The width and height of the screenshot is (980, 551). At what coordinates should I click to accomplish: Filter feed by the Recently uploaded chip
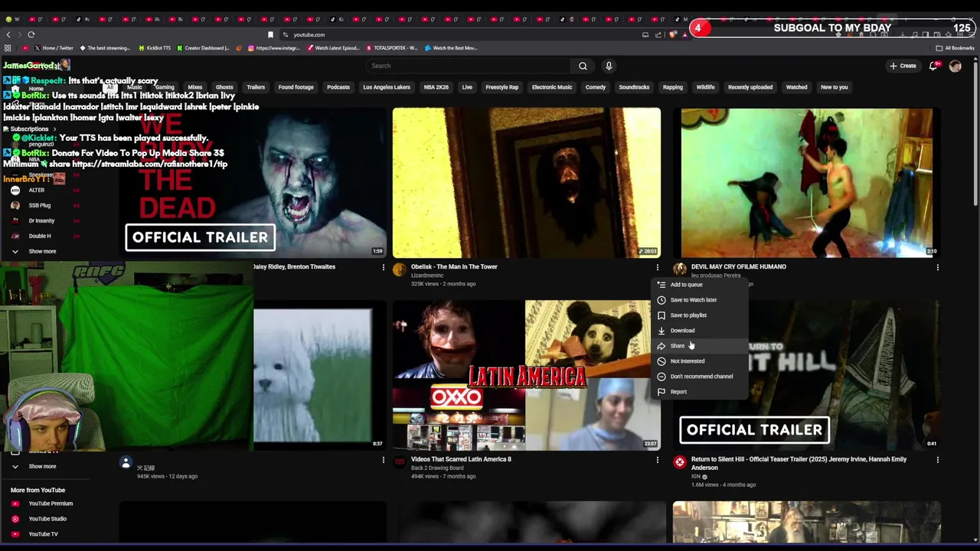click(750, 87)
